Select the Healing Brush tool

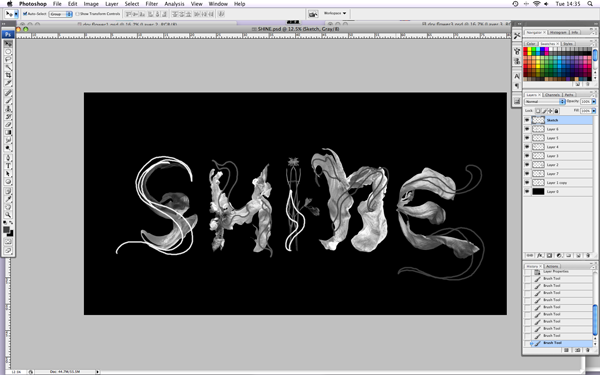tap(8, 93)
